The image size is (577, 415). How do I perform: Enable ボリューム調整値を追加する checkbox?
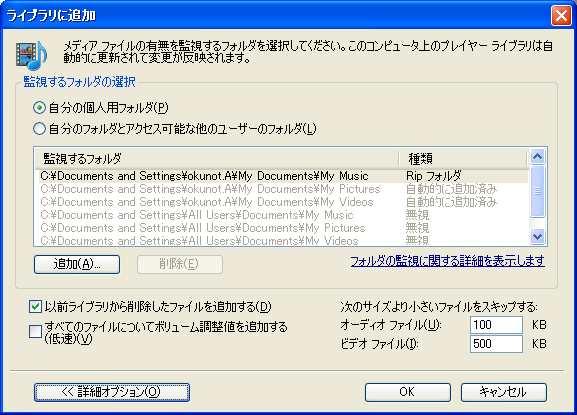click(x=35, y=331)
